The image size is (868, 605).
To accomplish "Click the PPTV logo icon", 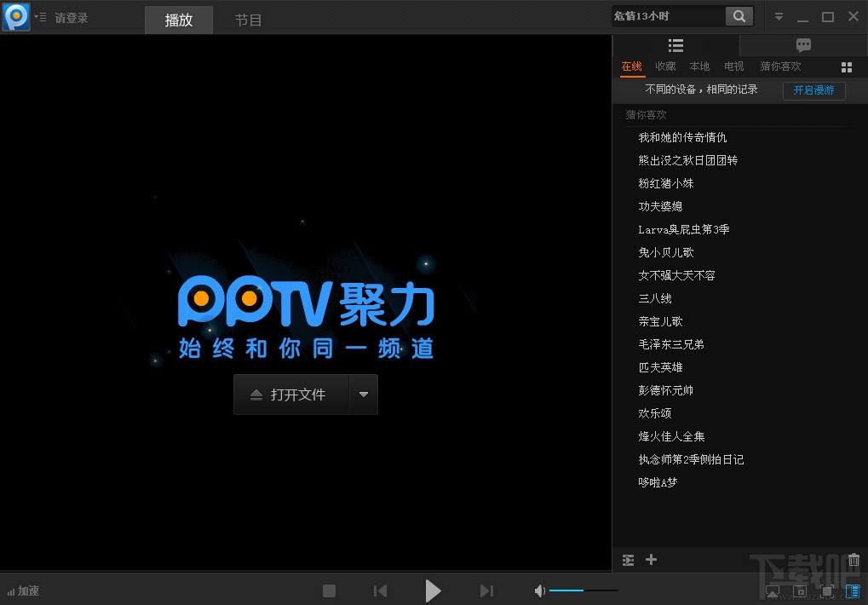I will (14, 15).
